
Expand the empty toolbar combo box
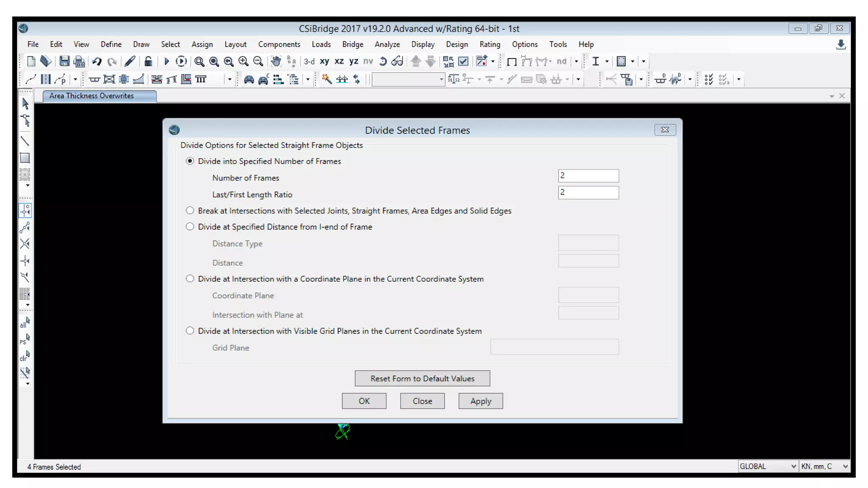(441, 80)
